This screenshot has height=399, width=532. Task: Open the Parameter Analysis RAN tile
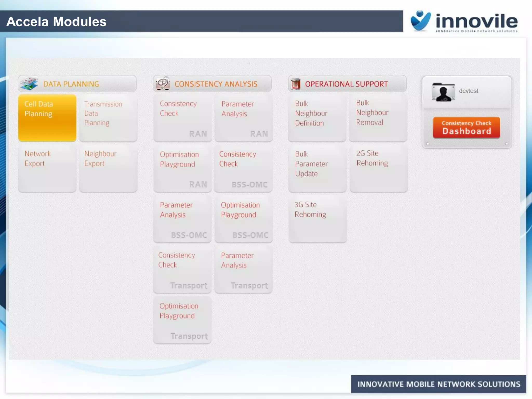(x=244, y=118)
